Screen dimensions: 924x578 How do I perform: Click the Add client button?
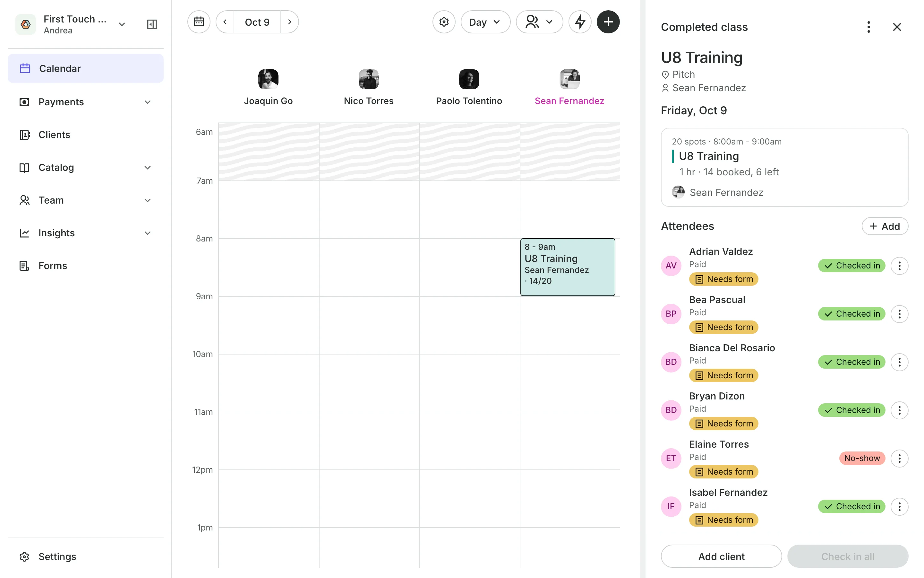pos(721,556)
